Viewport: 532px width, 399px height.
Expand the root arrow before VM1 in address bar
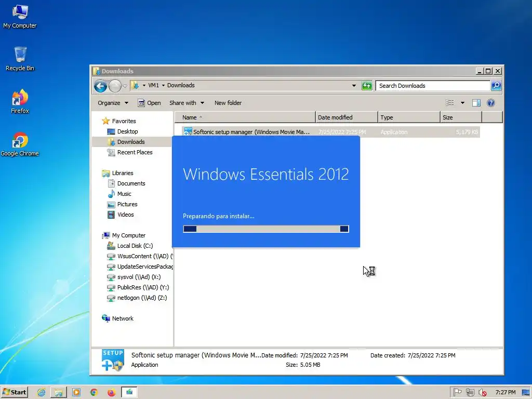[144, 86]
